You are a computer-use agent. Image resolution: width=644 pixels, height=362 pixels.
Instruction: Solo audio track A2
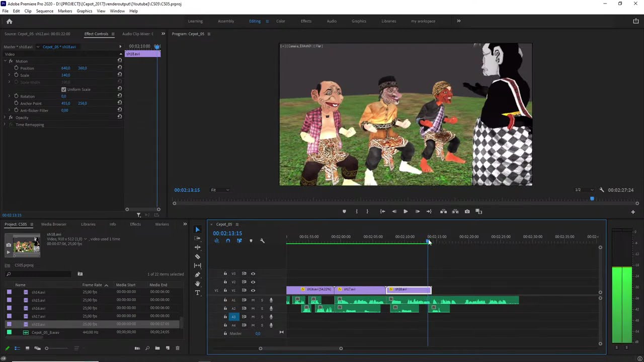262,308
